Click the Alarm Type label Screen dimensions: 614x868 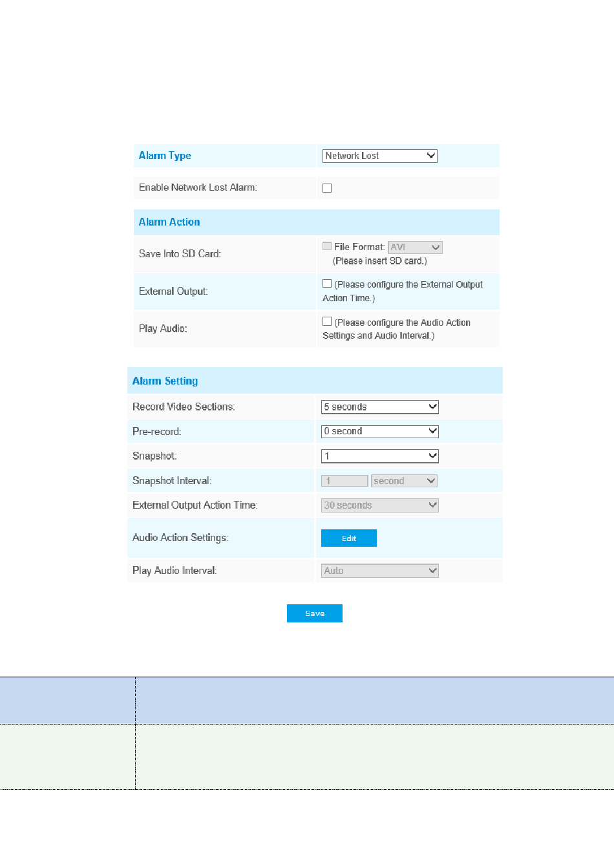[x=165, y=156]
